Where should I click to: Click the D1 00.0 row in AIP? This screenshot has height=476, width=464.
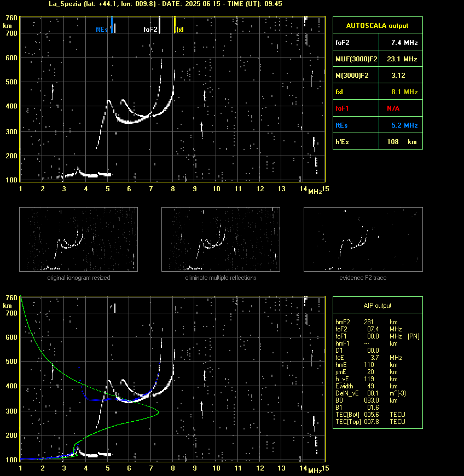click(357, 351)
